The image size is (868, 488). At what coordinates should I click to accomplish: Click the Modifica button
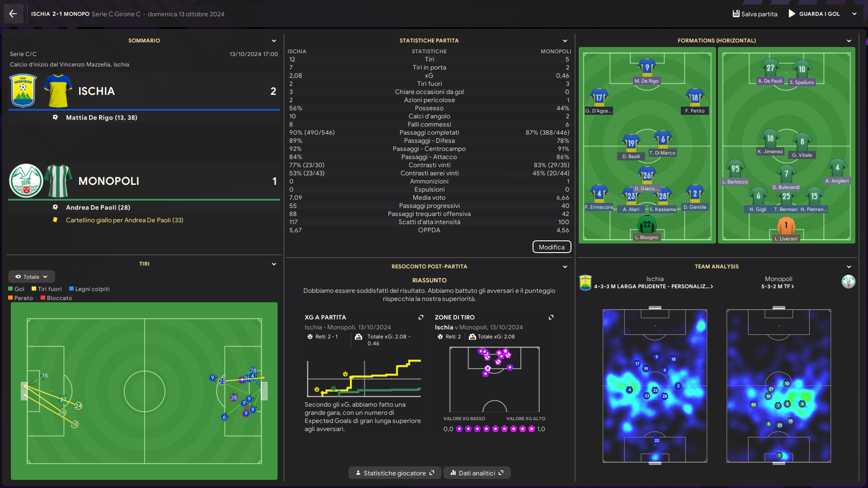click(x=552, y=247)
